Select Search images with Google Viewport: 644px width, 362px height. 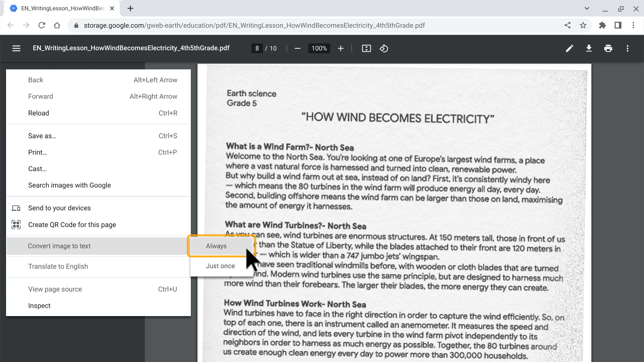coord(69,185)
